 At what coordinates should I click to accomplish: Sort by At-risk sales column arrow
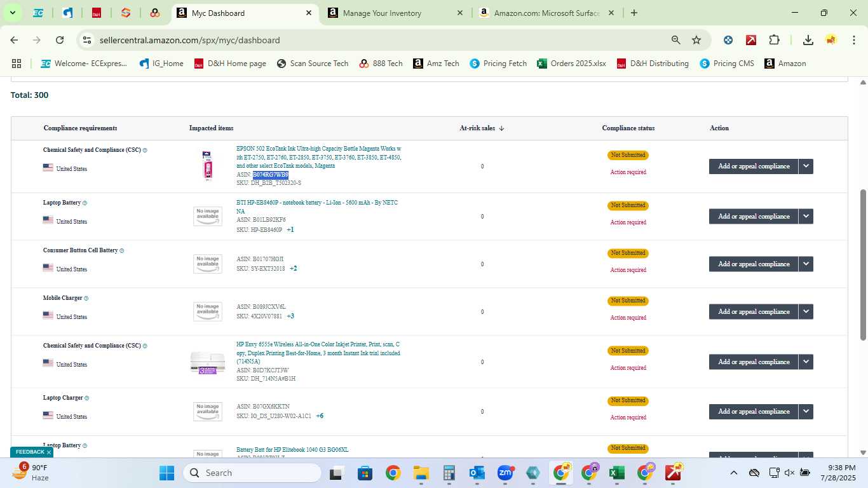click(x=501, y=128)
